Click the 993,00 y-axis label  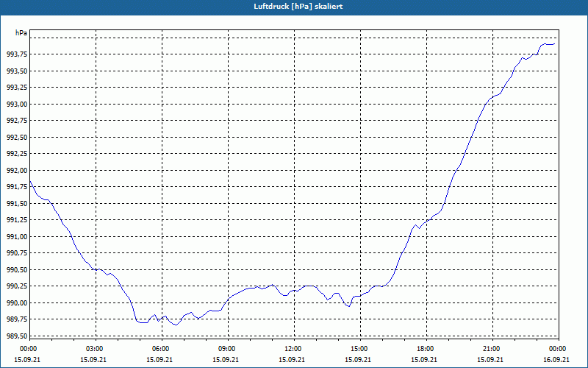pyautogui.click(x=17, y=104)
